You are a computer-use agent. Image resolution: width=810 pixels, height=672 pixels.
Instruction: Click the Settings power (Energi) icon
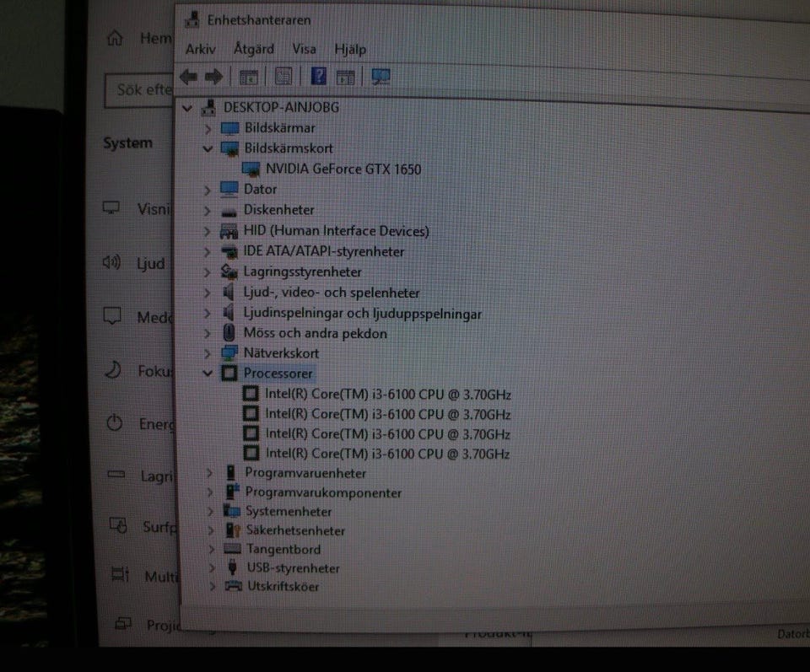coord(114,423)
